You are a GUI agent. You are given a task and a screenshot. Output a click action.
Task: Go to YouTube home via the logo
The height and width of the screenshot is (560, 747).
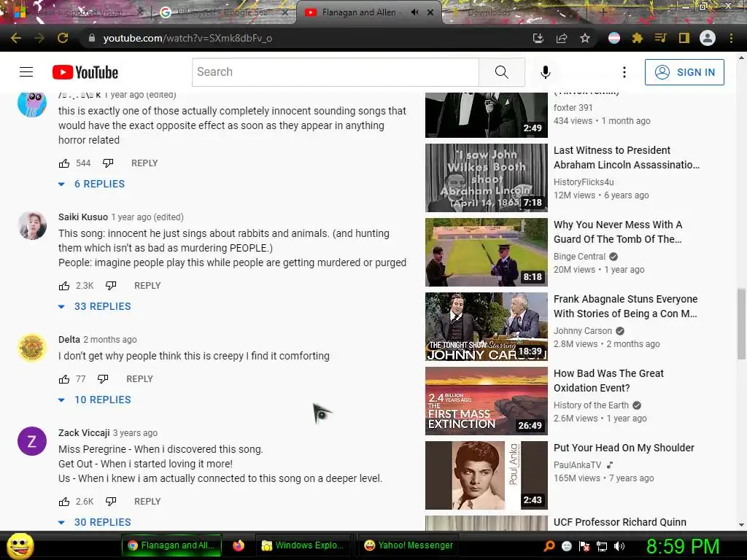85,72
